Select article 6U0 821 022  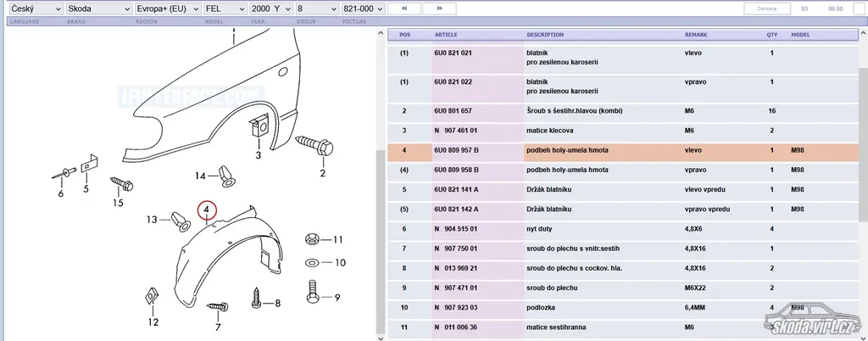coord(453,82)
